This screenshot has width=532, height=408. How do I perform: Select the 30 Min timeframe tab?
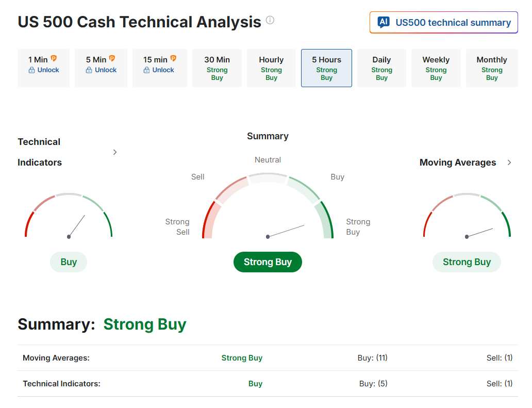[217, 68]
